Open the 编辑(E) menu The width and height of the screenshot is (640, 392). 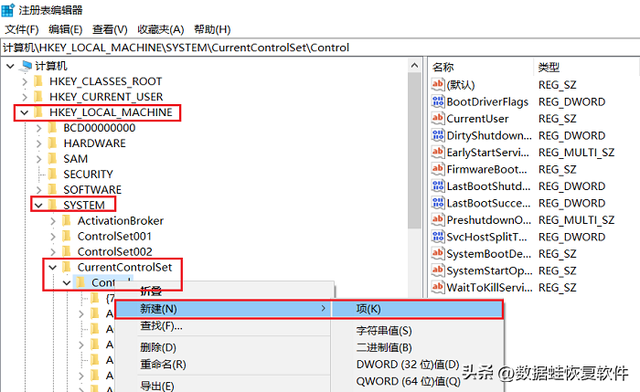point(65,29)
